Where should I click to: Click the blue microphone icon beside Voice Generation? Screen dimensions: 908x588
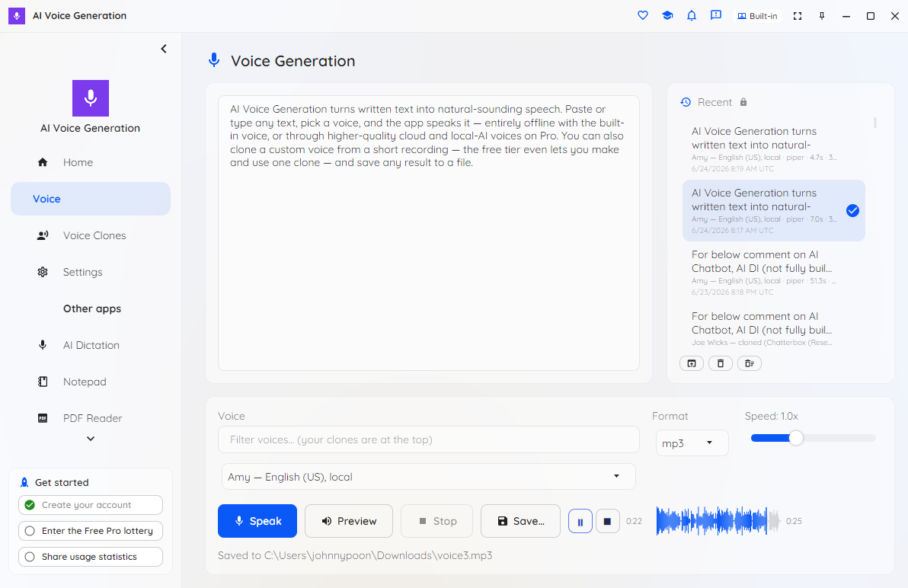(x=214, y=60)
